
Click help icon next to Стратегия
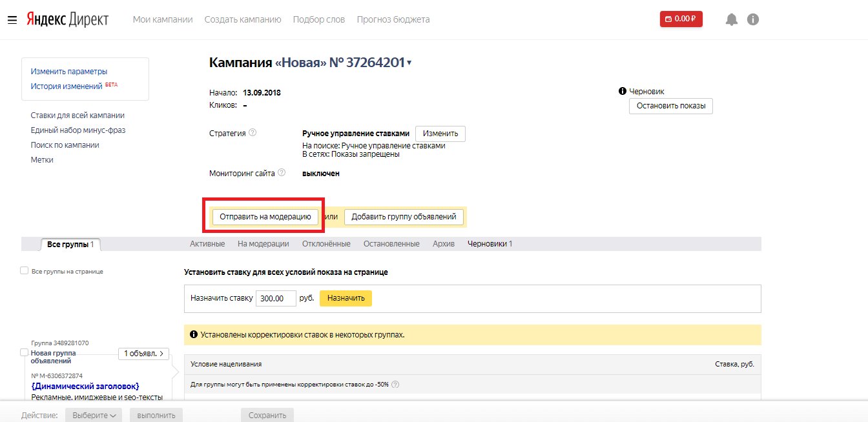coord(253,133)
